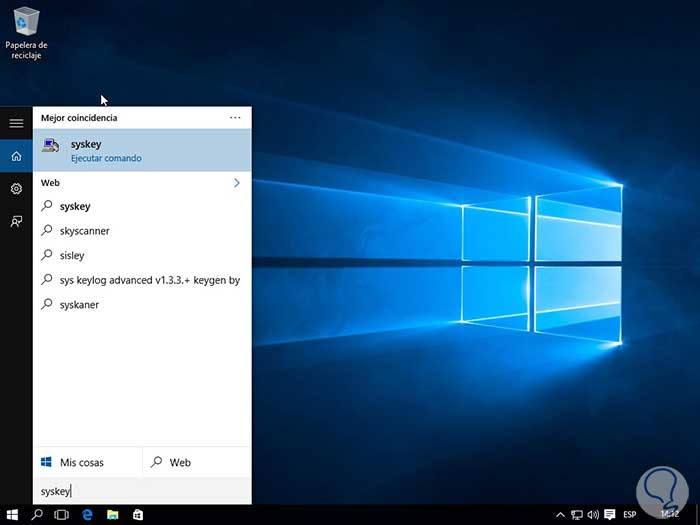Open the feedback icon in sidebar

coord(16,221)
